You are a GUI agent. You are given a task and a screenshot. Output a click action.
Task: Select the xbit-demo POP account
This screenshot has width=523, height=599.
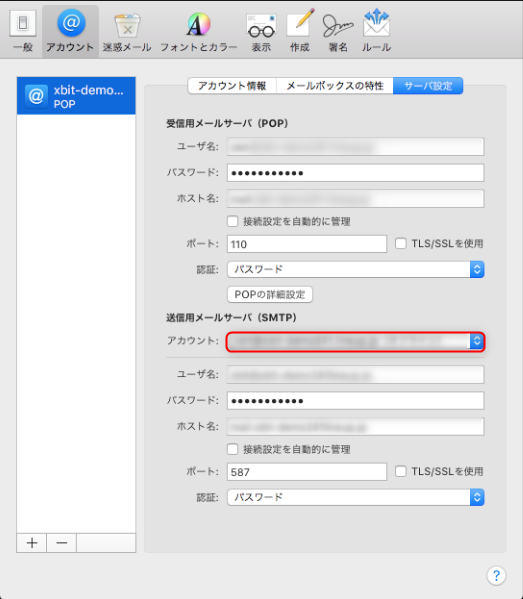[x=76, y=96]
